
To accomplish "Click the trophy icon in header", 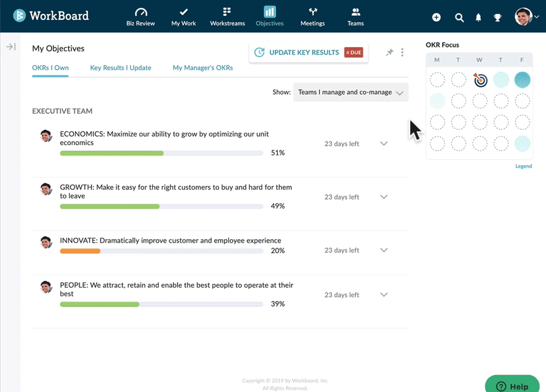I will (498, 18).
